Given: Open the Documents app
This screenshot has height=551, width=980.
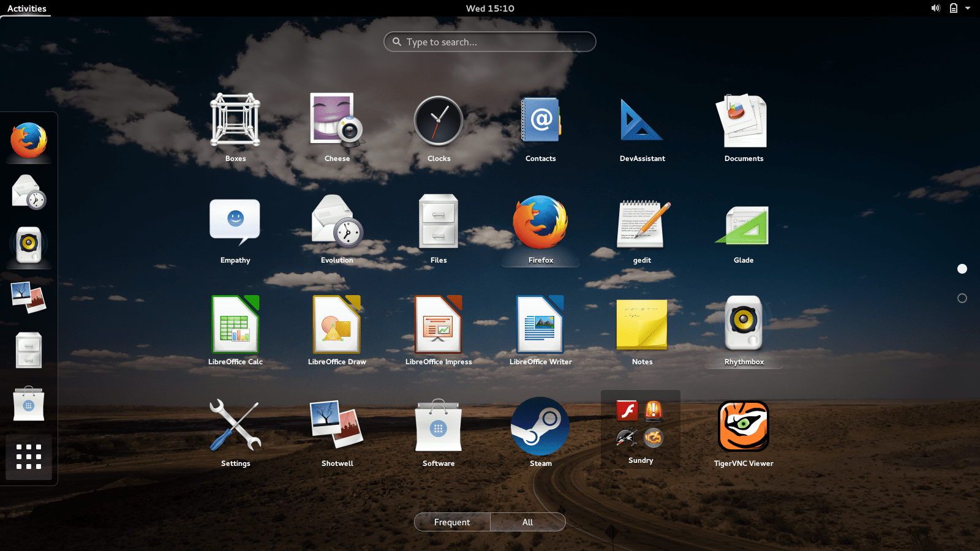Looking at the screenshot, I should [x=744, y=127].
